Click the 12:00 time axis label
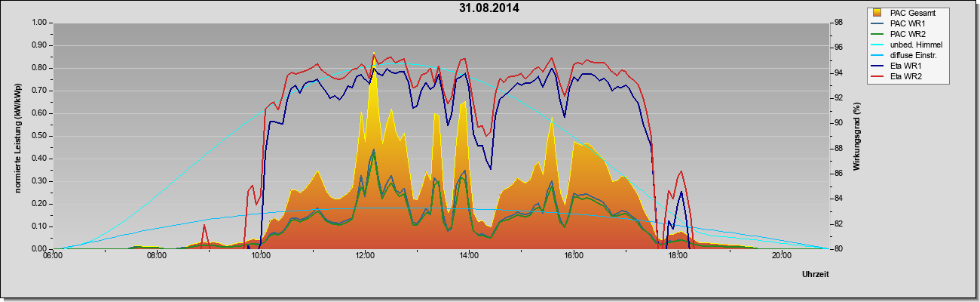The height and width of the screenshot is (302, 980). pyautogui.click(x=365, y=255)
